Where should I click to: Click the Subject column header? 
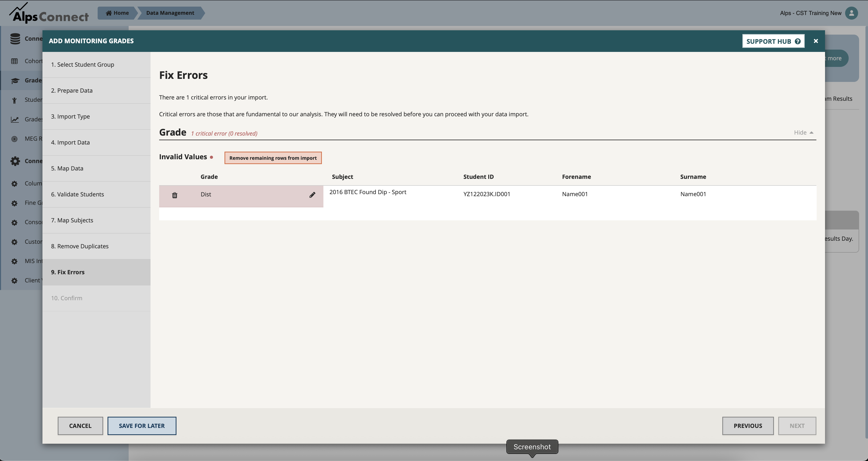[342, 177]
